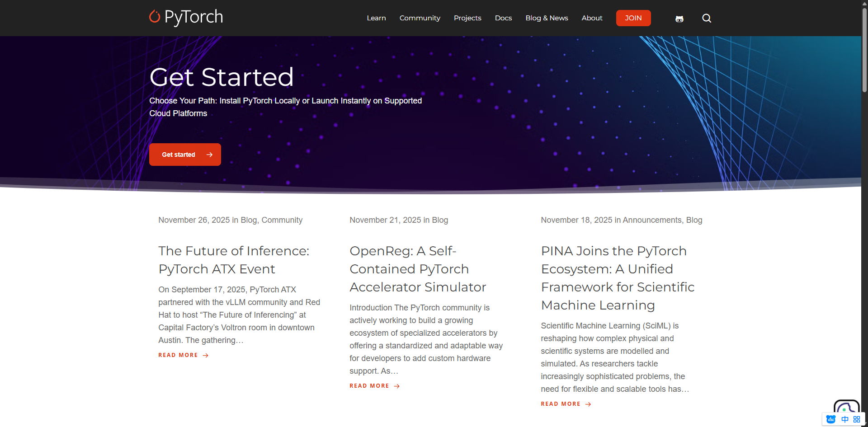Viewport: 868px width, 427px height.
Task: Click the PyTorch flame logo
Action: pyautogui.click(x=155, y=17)
